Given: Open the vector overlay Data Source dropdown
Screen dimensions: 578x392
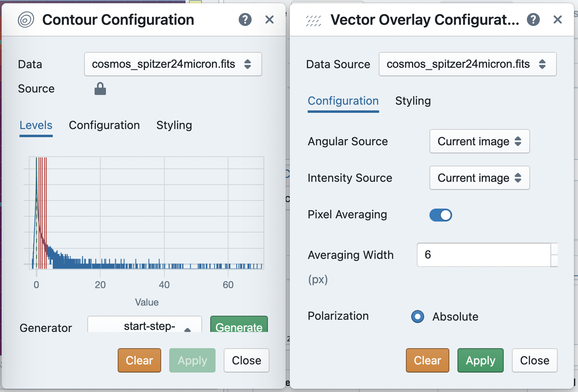Looking at the screenshot, I should coord(467,64).
